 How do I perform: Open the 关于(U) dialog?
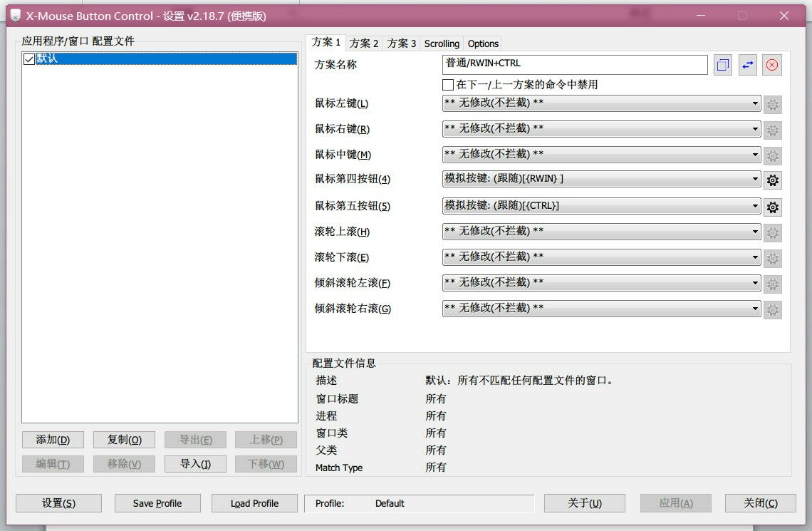coord(585,503)
